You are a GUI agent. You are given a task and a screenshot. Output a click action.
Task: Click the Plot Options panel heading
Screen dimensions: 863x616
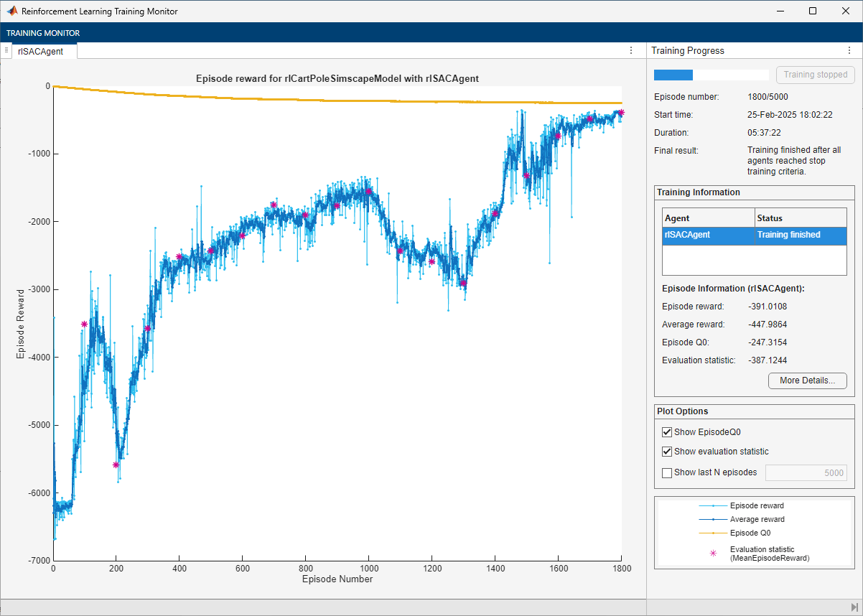[683, 411]
